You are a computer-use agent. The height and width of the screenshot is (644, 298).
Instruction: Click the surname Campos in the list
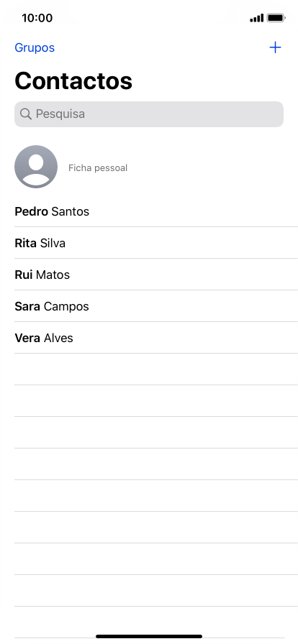[x=66, y=307]
